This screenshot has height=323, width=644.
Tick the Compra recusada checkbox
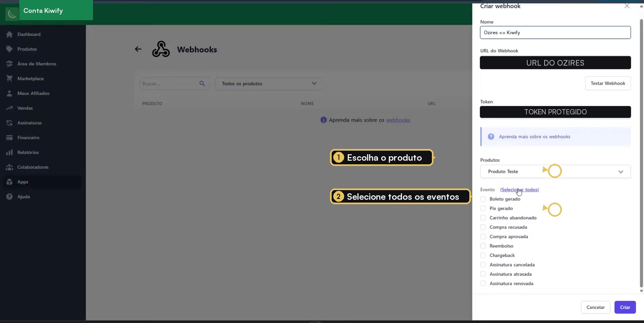pos(483,227)
